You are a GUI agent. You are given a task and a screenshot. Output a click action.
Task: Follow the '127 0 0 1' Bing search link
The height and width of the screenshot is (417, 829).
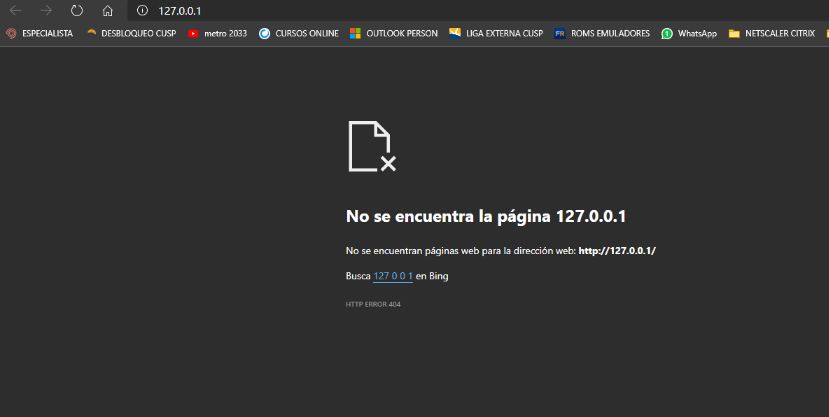point(393,276)
